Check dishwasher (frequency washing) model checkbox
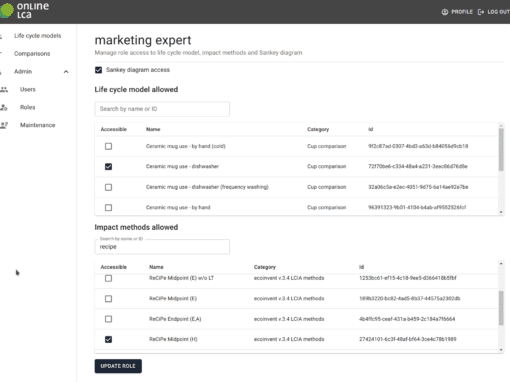Screen dimensions: 510x382 [x=108, y=187]
